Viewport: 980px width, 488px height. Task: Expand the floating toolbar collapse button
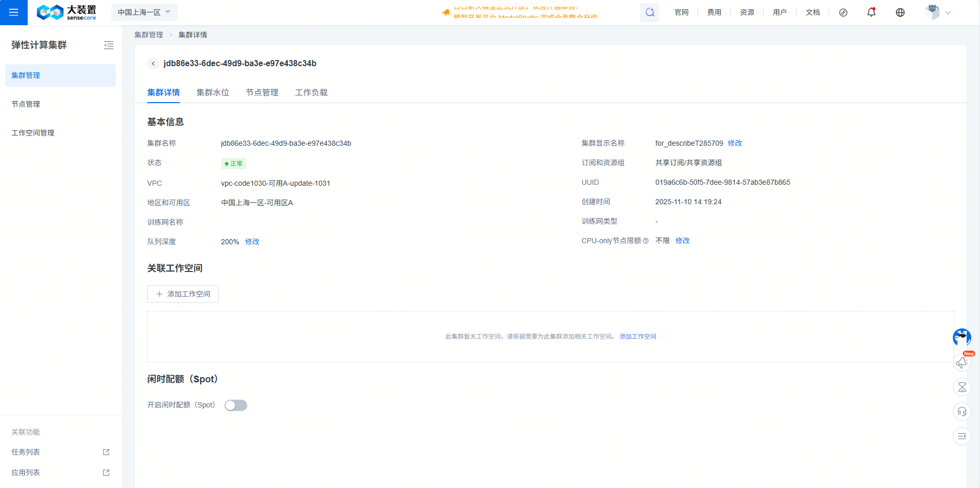pos(962,436)
